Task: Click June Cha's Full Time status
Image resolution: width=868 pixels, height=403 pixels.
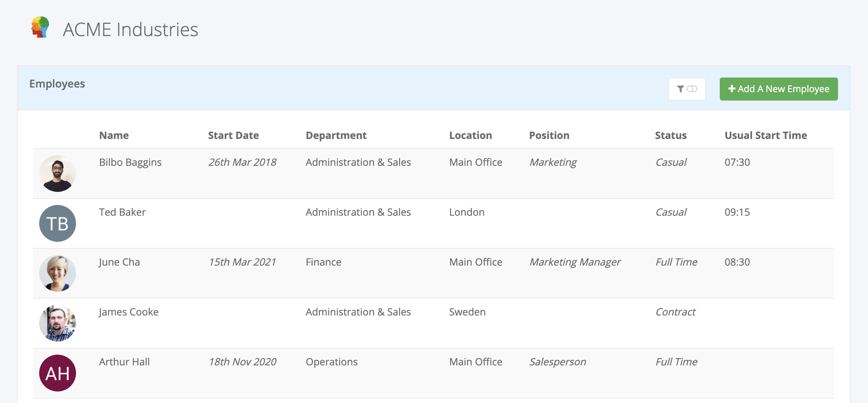Action: (x=676, y=262)
